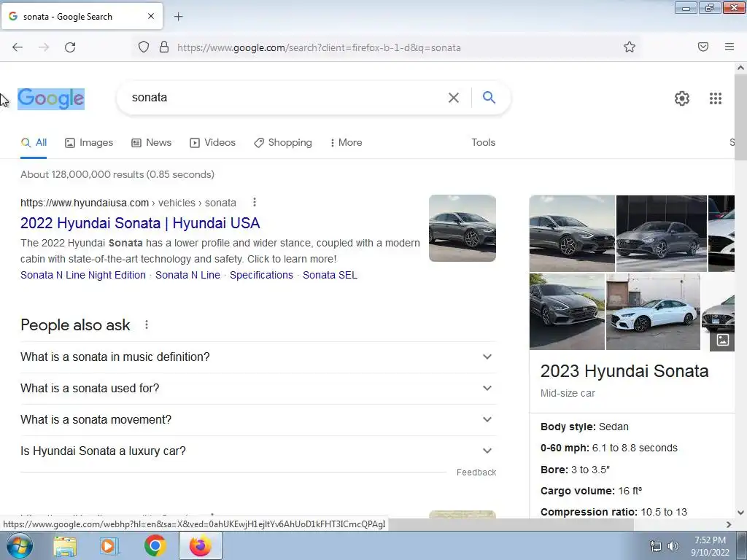
Task: Select the Firefox taskbar icon
Action: coord(200,545)
